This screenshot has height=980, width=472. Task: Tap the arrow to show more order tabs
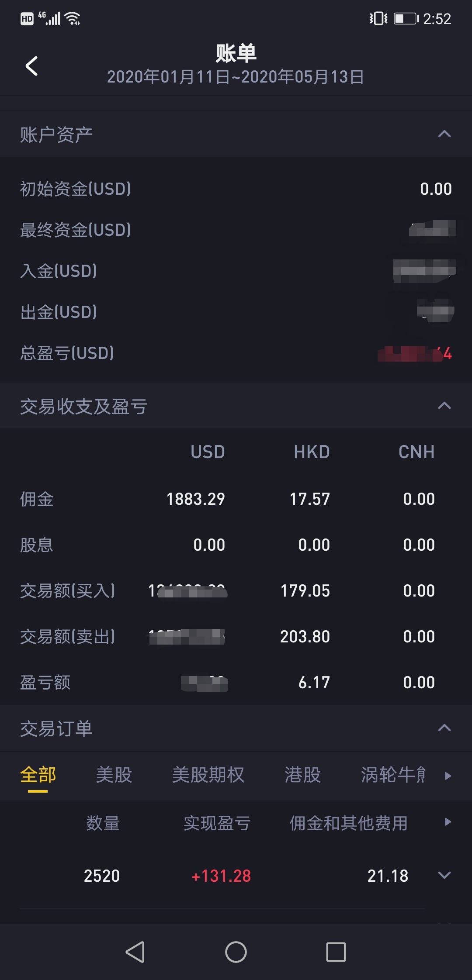click(448, 776)
